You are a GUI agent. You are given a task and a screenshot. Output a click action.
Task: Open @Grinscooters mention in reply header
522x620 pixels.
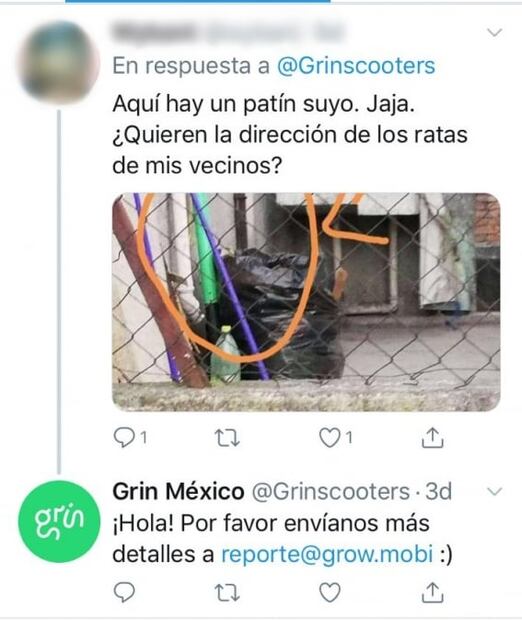356,66
